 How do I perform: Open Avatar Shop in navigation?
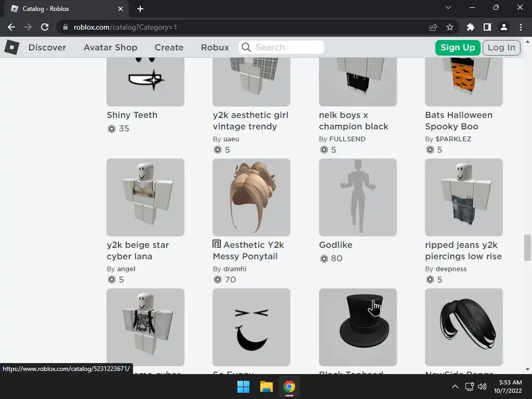111,47
